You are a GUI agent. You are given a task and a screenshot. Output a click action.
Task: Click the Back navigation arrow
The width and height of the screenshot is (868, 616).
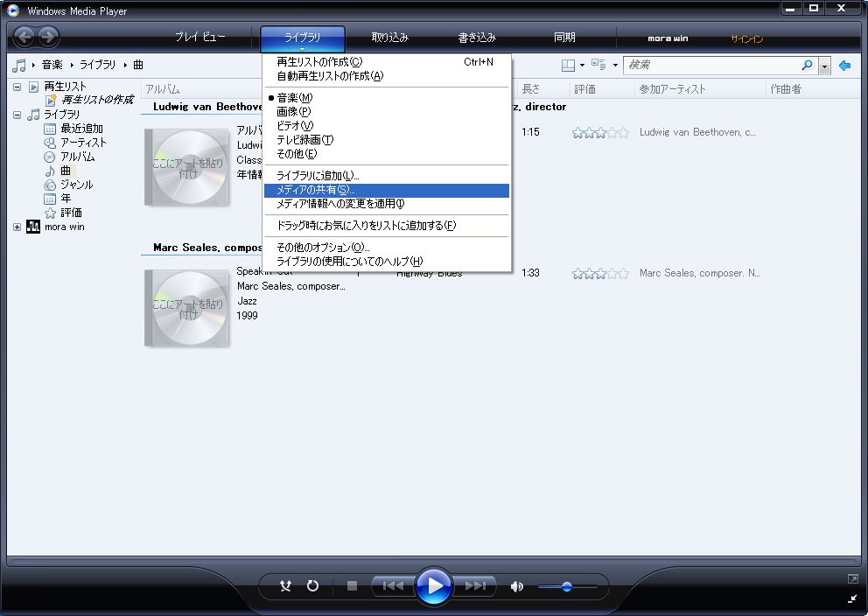[24, 37]
